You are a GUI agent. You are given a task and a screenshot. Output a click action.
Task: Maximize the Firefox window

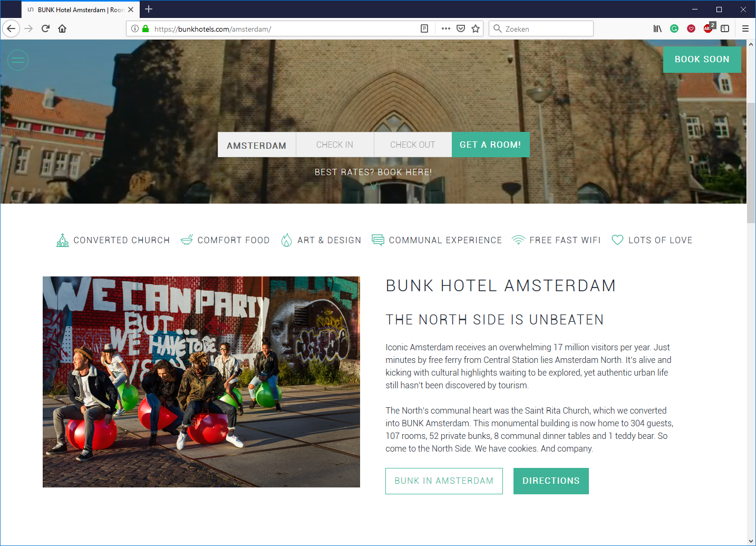tap(719, 9)
